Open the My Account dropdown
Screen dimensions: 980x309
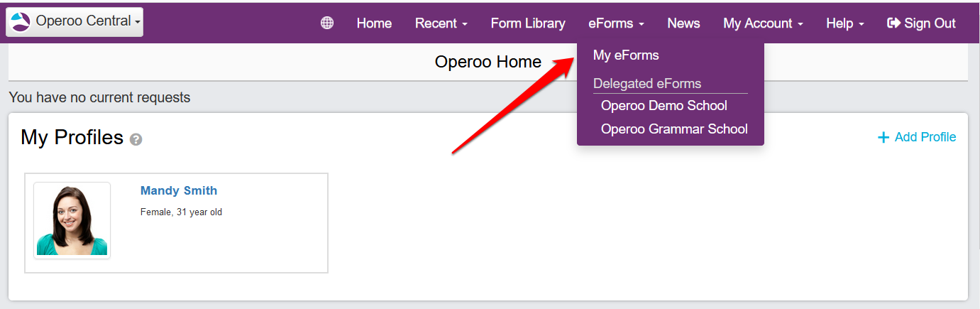point(763,23)
